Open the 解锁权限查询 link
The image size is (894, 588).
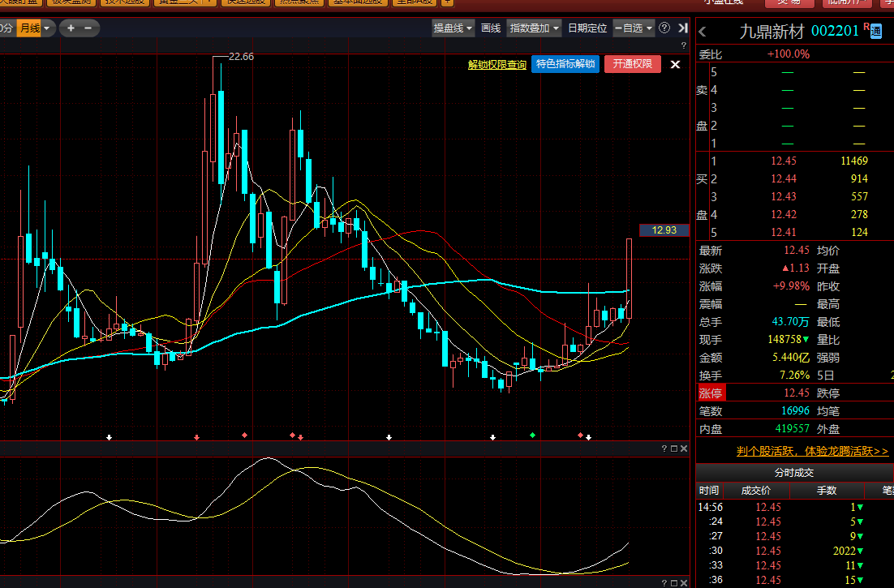click(x=496, y=65)
